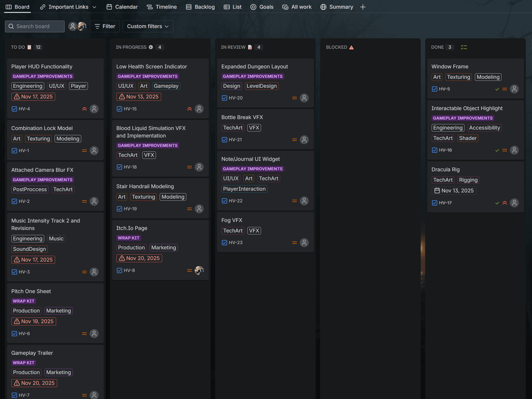Click the Filter button
Viewport: 532px width, 399px height.
click(105, 26)
